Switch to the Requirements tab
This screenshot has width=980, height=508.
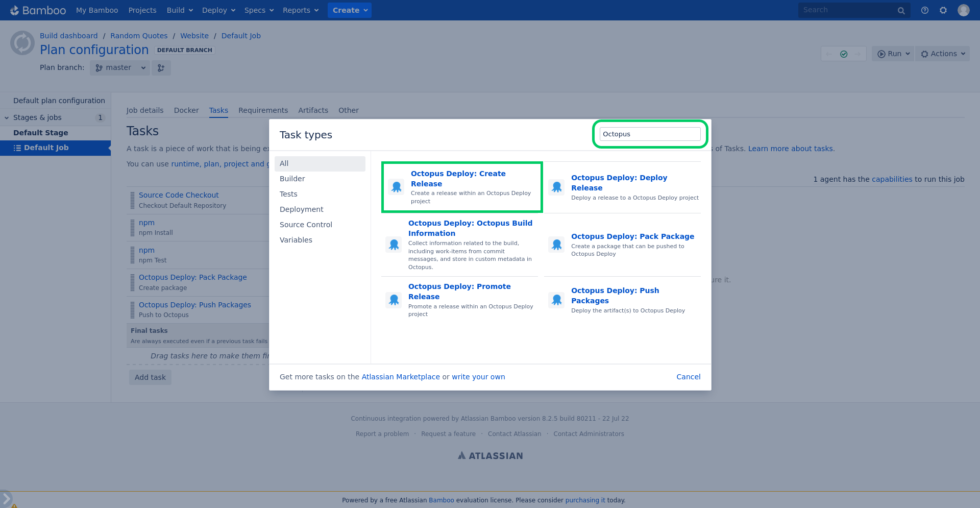pos(263,110)
